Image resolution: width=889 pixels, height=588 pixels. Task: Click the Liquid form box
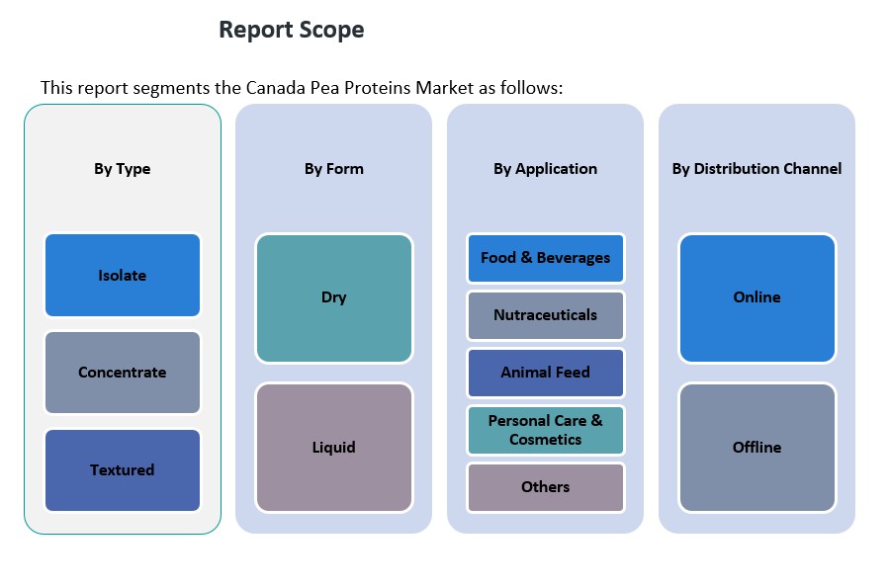point(334,448)
